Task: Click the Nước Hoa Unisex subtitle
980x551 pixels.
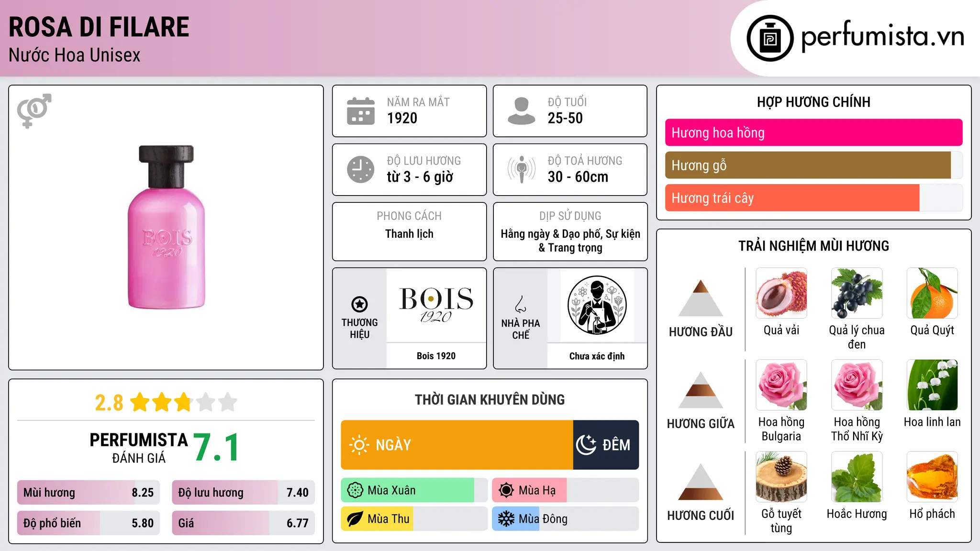Action: point(75,55)
